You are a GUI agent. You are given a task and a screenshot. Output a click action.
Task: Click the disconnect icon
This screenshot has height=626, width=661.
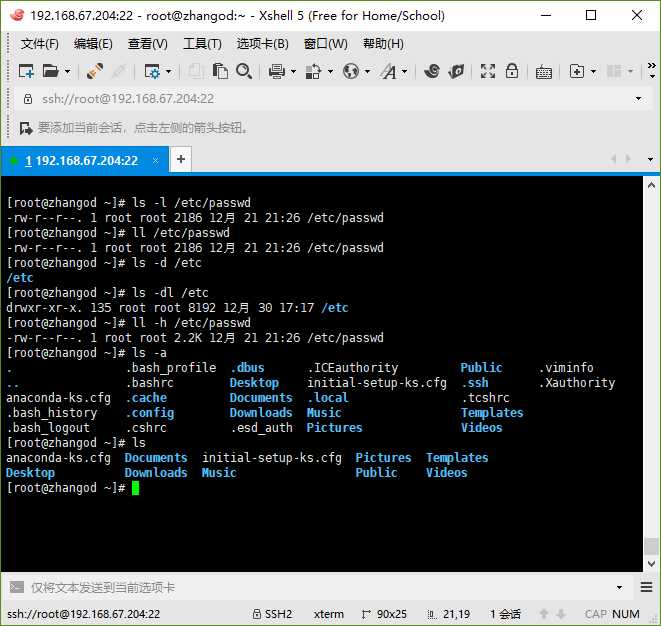[119, 71]
